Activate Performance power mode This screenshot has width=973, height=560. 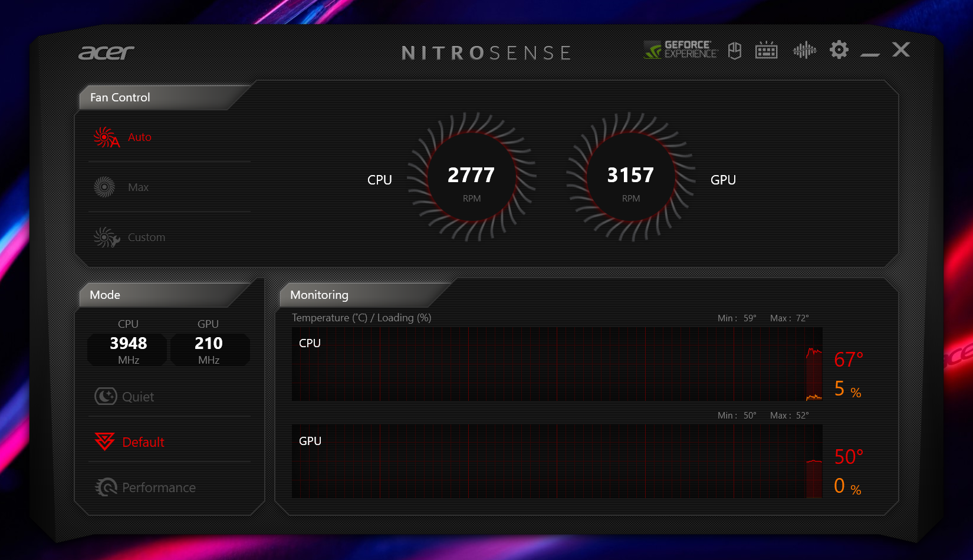pyautogui.click(x=158, y=487)
